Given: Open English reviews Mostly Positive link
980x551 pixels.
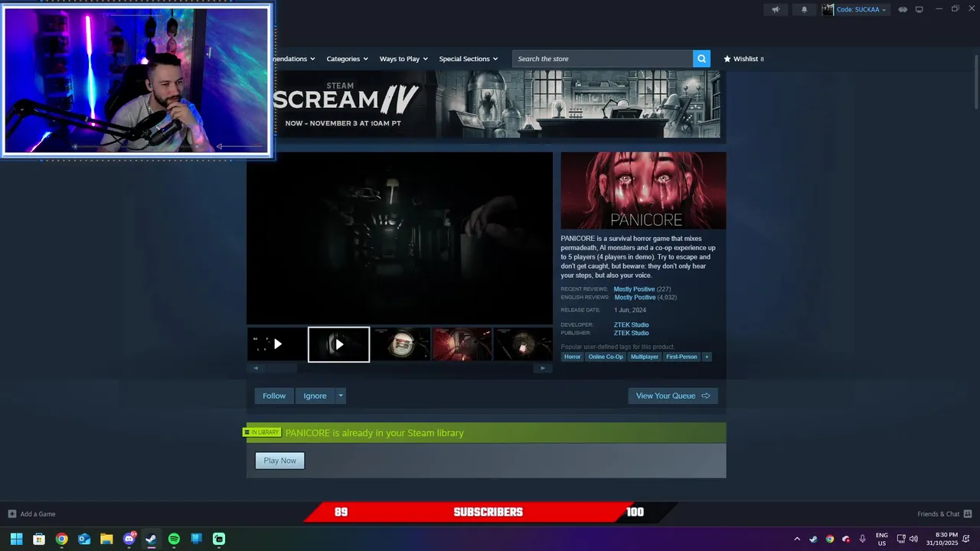Looking at the screenshot, I should coord(635,297).
